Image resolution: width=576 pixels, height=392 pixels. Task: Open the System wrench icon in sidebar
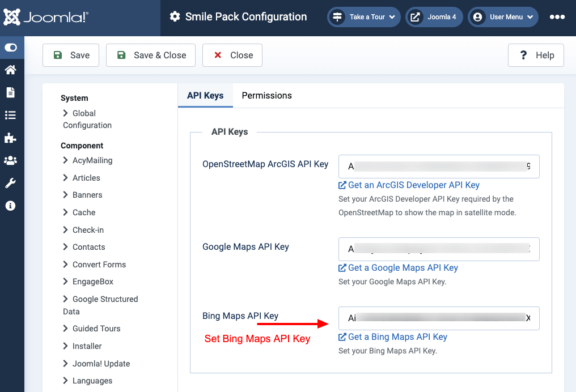tap(10, 183)
